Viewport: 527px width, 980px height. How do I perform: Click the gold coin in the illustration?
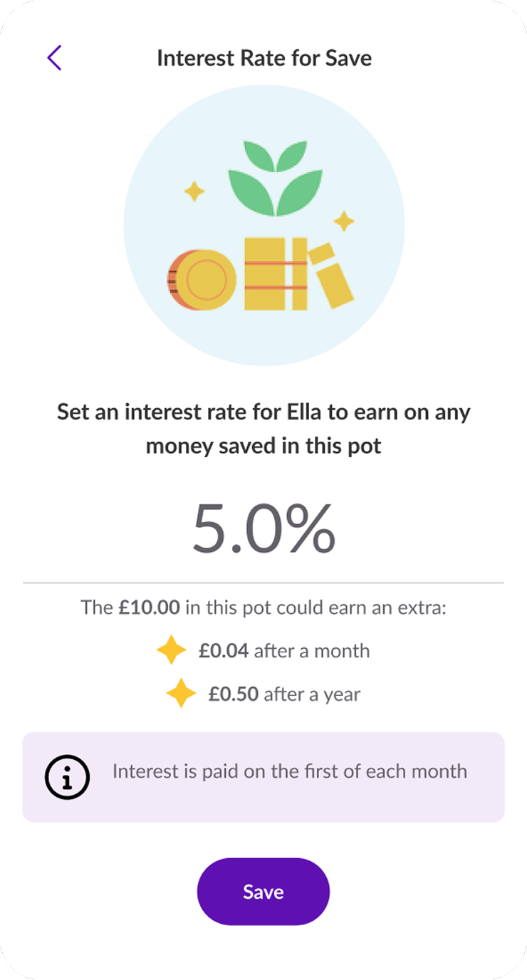[202, 280]
